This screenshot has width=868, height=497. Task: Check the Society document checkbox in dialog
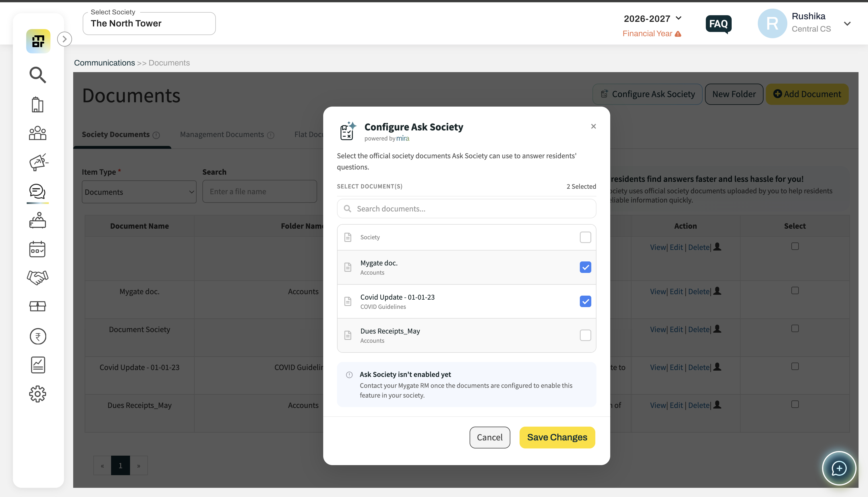tap(585, 237)
